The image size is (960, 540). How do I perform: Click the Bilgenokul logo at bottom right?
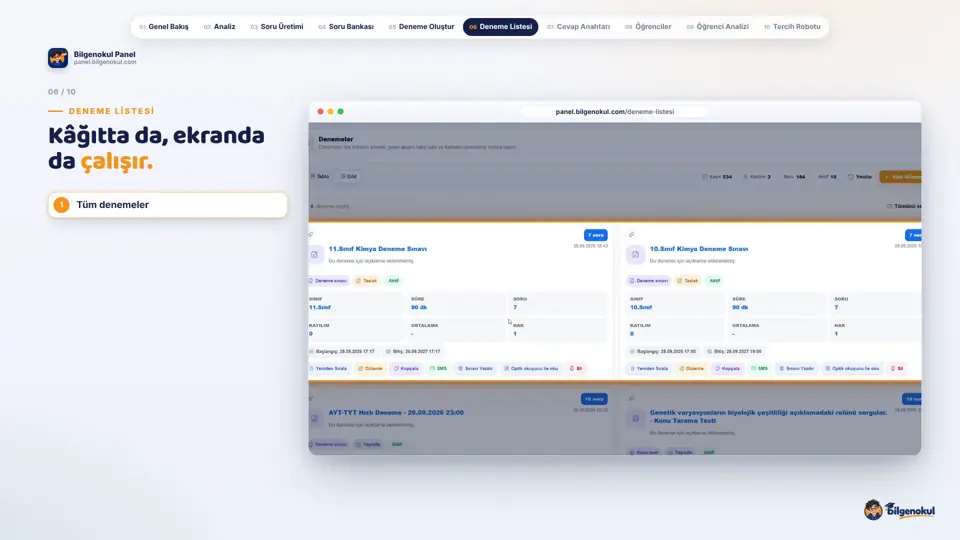tap(899, 509)
